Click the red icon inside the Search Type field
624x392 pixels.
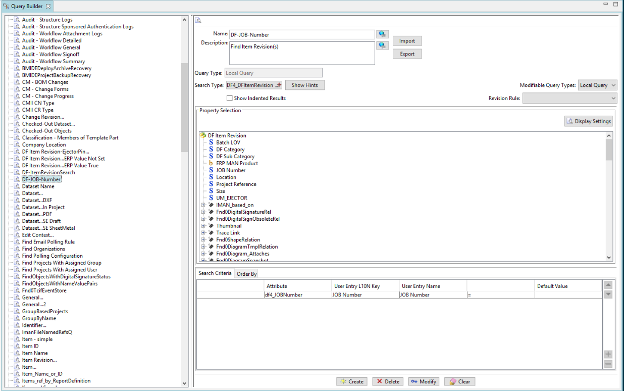[x=278, y=85]
